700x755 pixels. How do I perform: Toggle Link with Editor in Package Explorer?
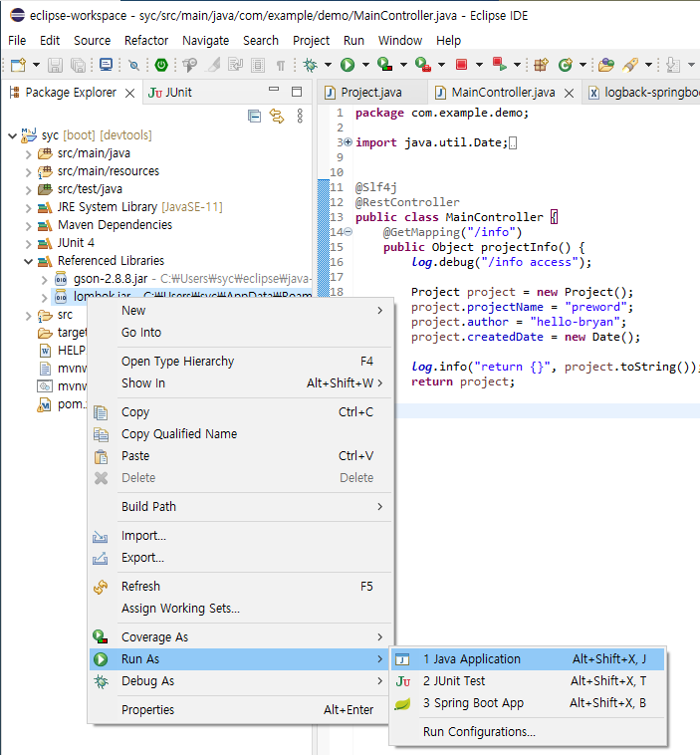tap(277, 117)
